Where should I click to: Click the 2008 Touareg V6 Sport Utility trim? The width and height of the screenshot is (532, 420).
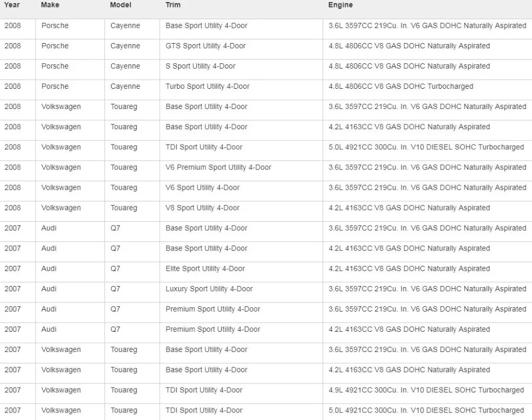(x=203, y=188)
